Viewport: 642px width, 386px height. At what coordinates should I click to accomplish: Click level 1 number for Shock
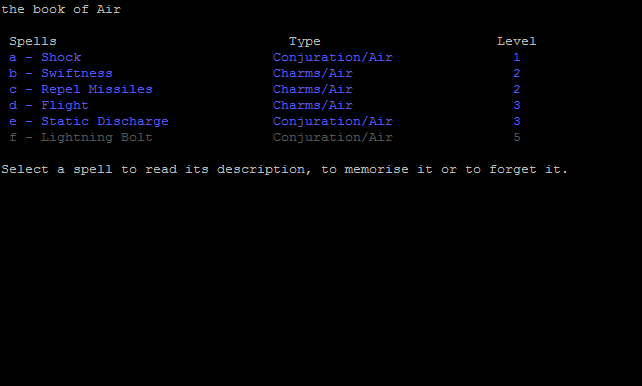pos(517,57)
